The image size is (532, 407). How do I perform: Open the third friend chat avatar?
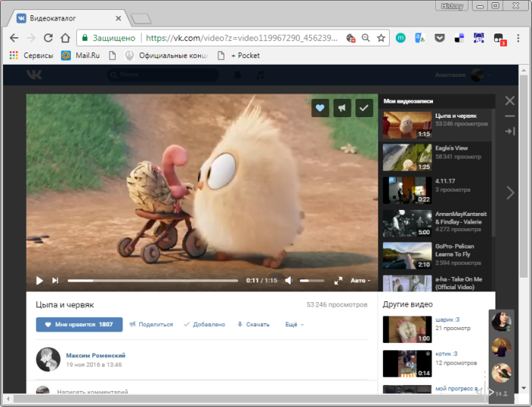point(502,373)
